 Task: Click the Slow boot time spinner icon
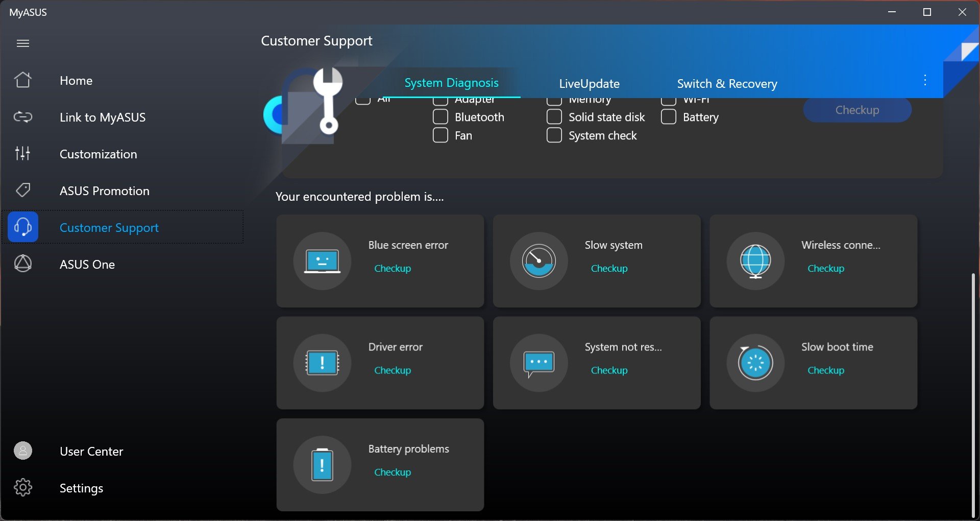click(755, 363)
